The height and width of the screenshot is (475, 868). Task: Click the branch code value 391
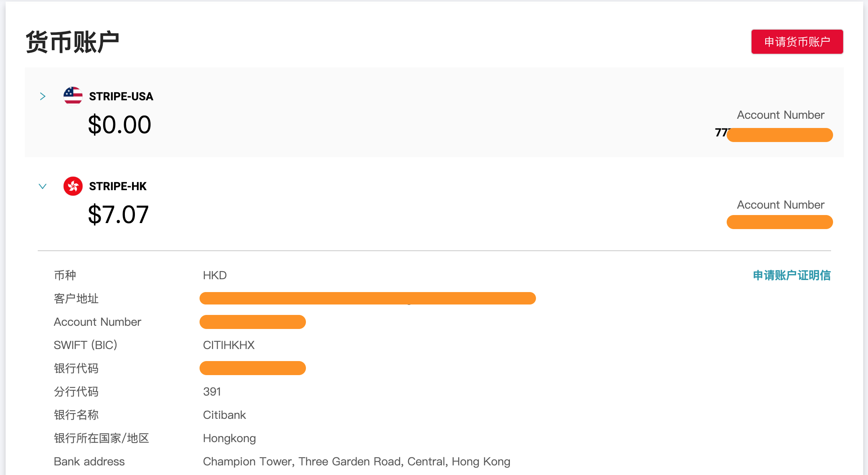[212, 392]
